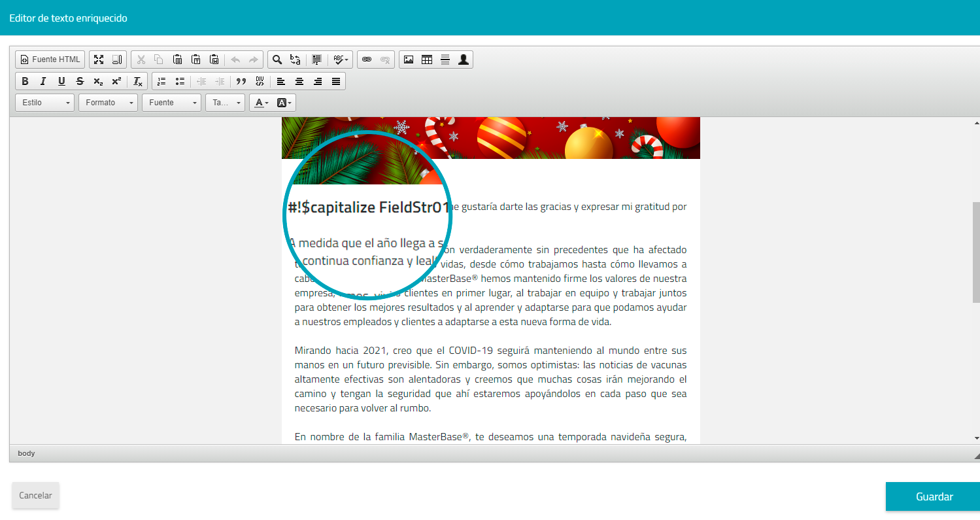Viewport: 980px width, 520px height.
Task: Insert an image using the image icon
Action: [x=409, y=60]
